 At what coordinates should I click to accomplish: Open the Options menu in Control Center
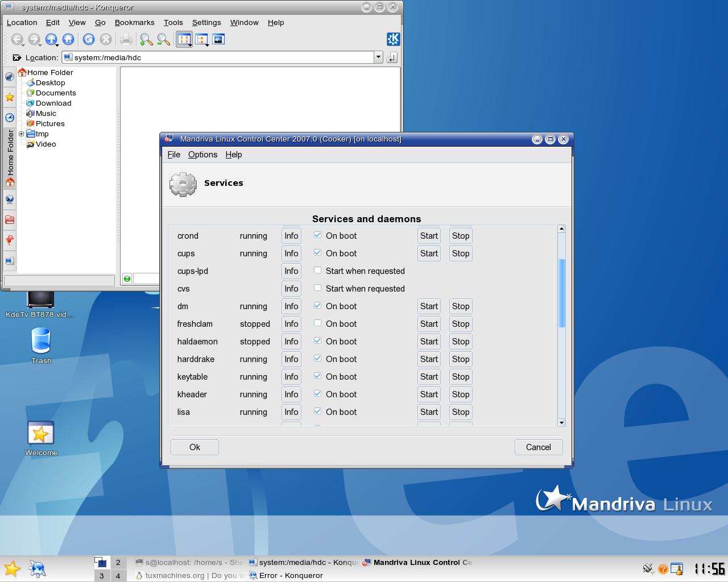[x=202, y=155]
